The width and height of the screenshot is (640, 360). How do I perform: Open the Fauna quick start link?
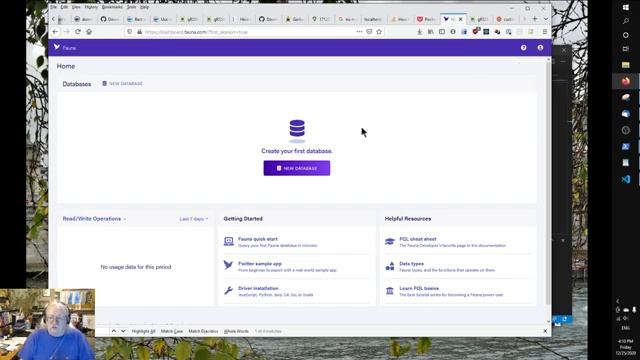[x=258, y=239]
